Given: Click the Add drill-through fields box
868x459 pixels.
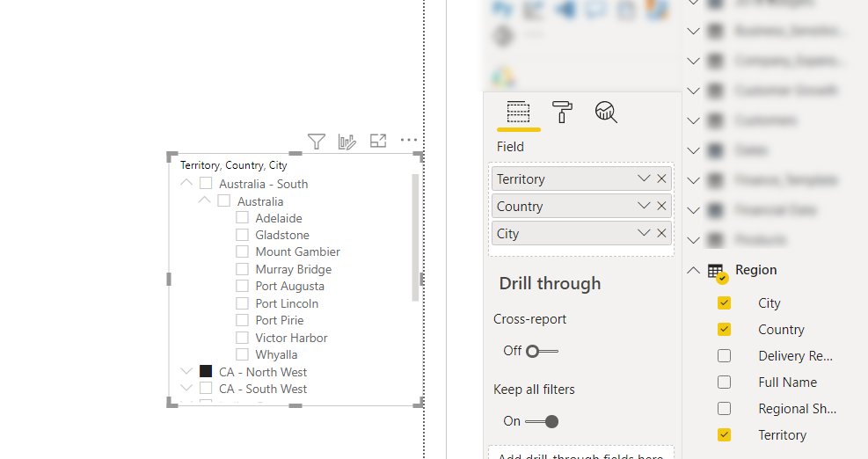Looking at the screenshot, I should (x=581, y=452).
